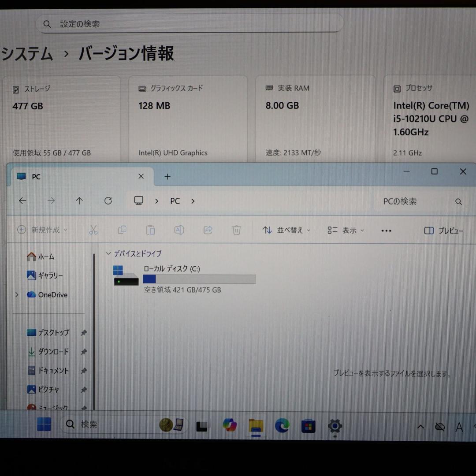Click the C: drive usage bar
The width and height of the screenshot is (476, 476).
tap(199, 279)
